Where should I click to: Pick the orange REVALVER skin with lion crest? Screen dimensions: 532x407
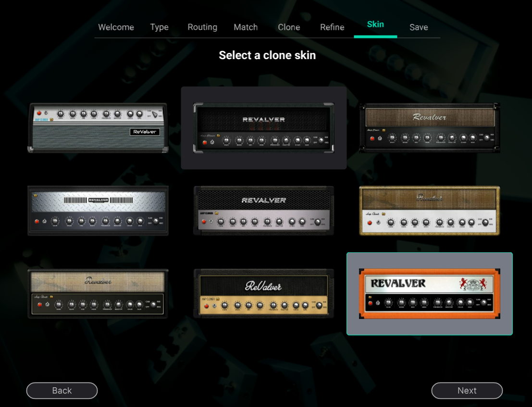[x=430, y=294]
